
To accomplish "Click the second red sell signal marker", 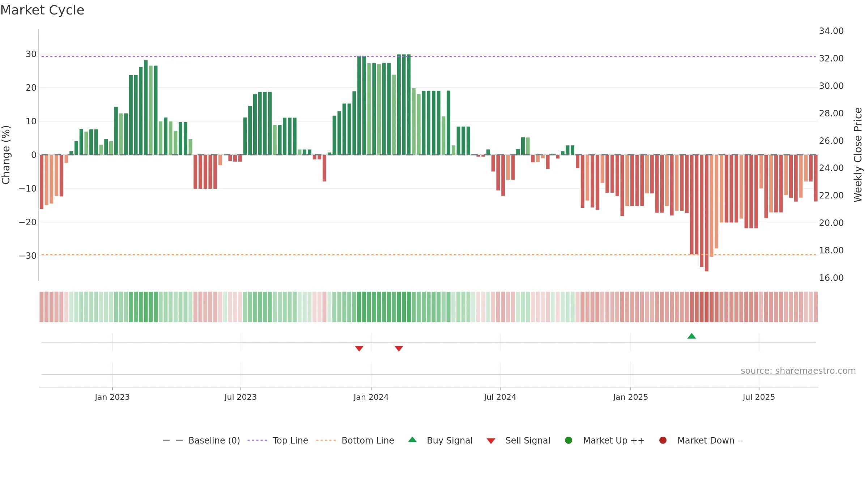I will point(399,348).
